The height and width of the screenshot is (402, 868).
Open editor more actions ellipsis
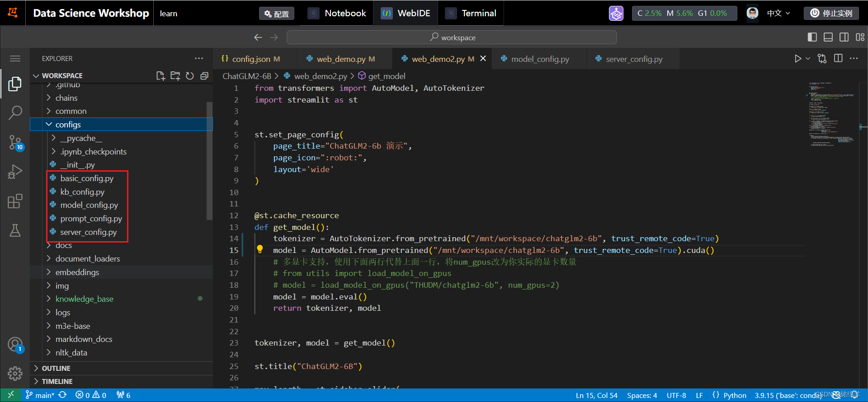point(854,59)
